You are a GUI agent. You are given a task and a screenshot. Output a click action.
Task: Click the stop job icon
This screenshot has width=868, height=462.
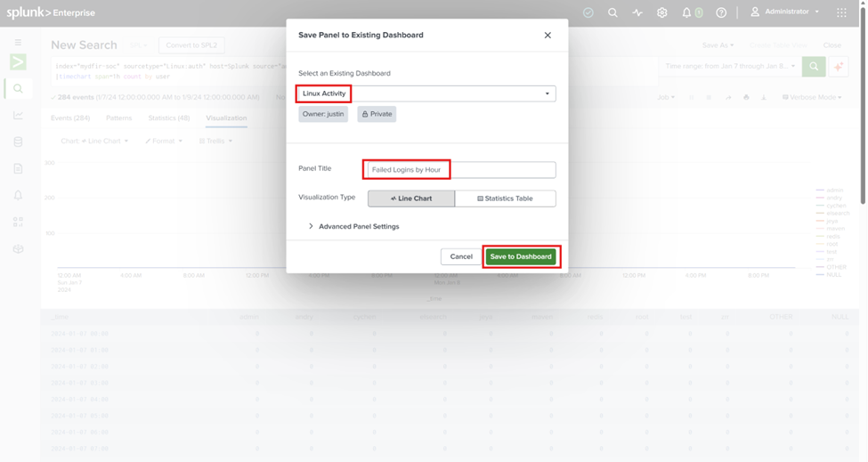[x=709, y=97]
